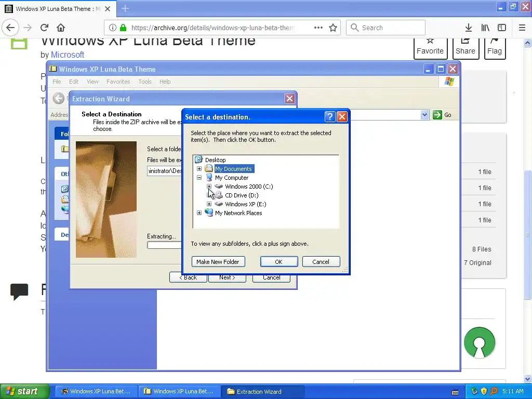Screen dimensions: 532x399
Task: Open Firefox library icon
Action: (x=485, y=28)
